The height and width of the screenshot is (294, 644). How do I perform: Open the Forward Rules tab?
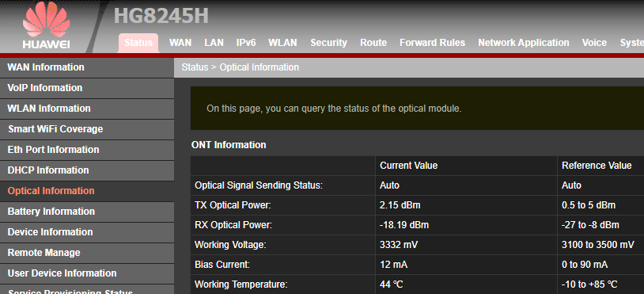coord(433,43)
